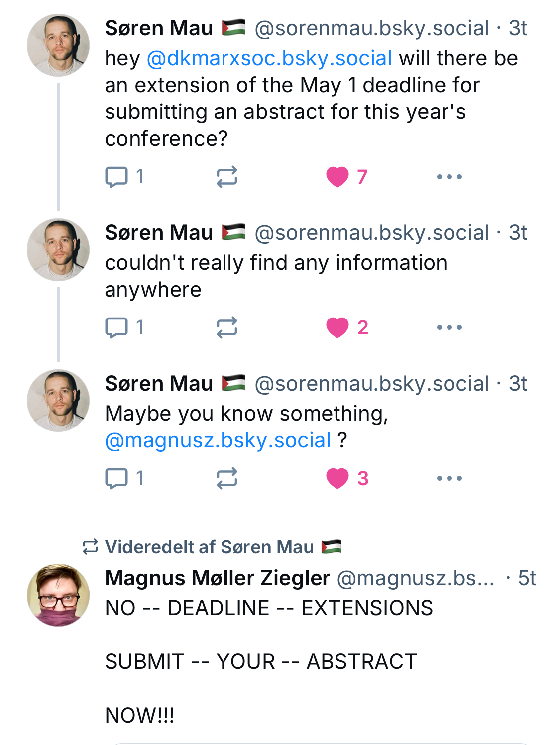Reply to the May 1 deadline post
Image resolution: width=560 pixels, height=745 pixels.
point(117,177)
